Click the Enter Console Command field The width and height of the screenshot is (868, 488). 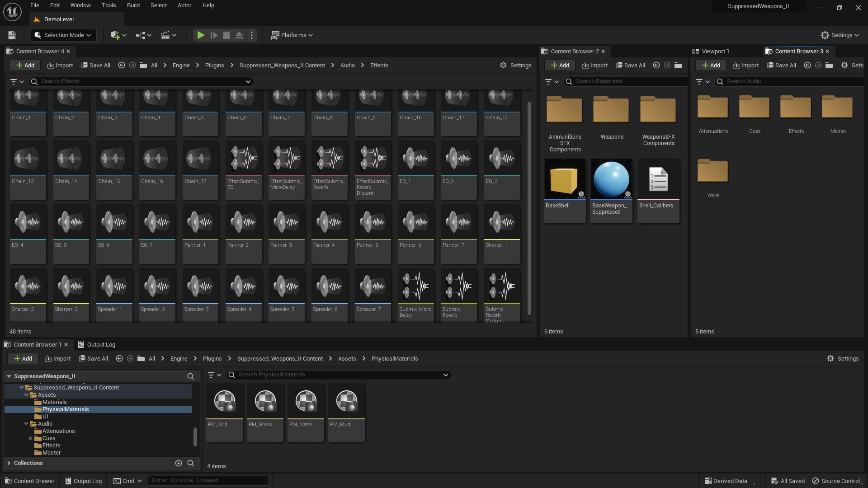pos(208,480)
